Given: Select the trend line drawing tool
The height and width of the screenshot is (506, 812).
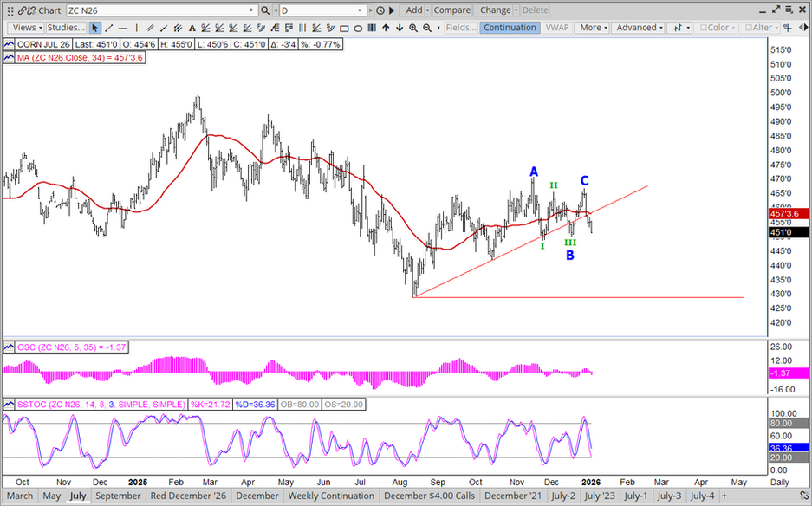Looking at the screenshot, I should 108,28.
